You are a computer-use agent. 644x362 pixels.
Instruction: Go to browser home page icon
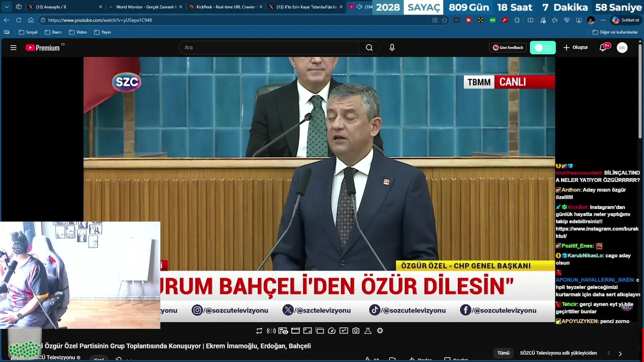point(31,20)
